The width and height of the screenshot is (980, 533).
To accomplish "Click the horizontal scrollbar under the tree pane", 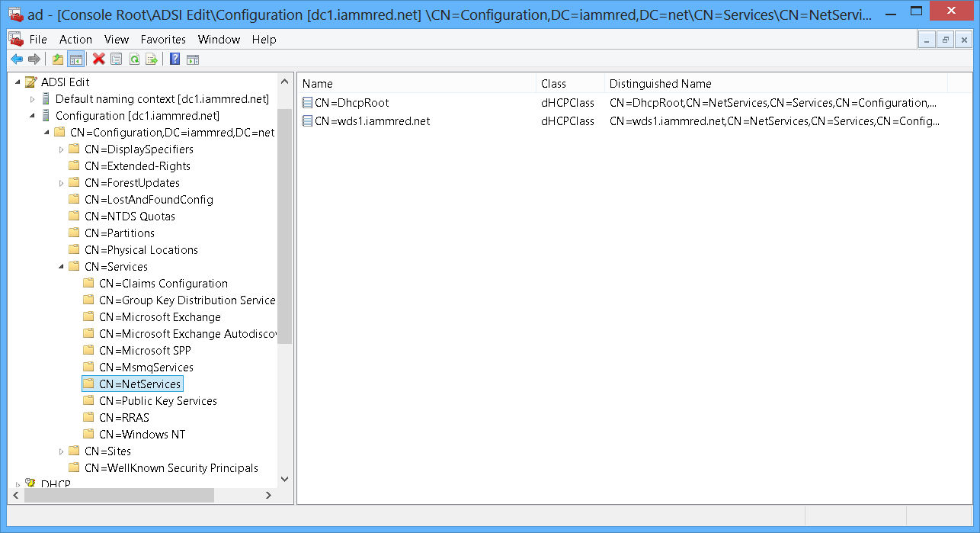I will pyautogui.click(x=114, y=496).
